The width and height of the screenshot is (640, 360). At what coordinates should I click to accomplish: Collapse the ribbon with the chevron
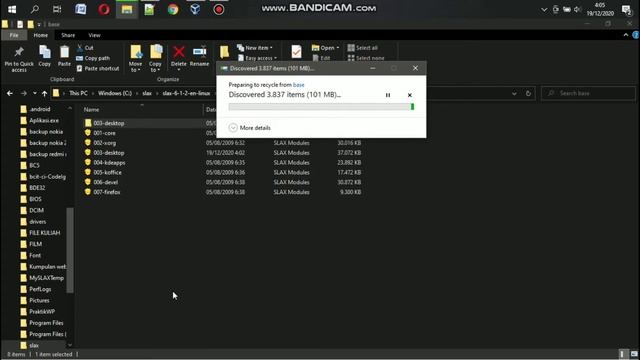(x=626, y=35)
